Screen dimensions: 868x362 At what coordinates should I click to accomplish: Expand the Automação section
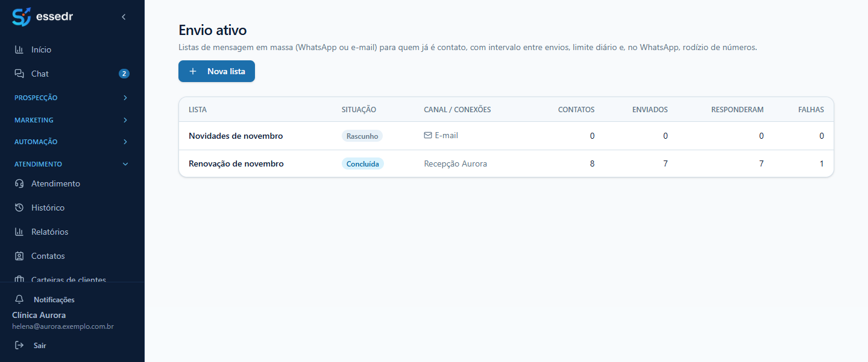click(72, 142)
